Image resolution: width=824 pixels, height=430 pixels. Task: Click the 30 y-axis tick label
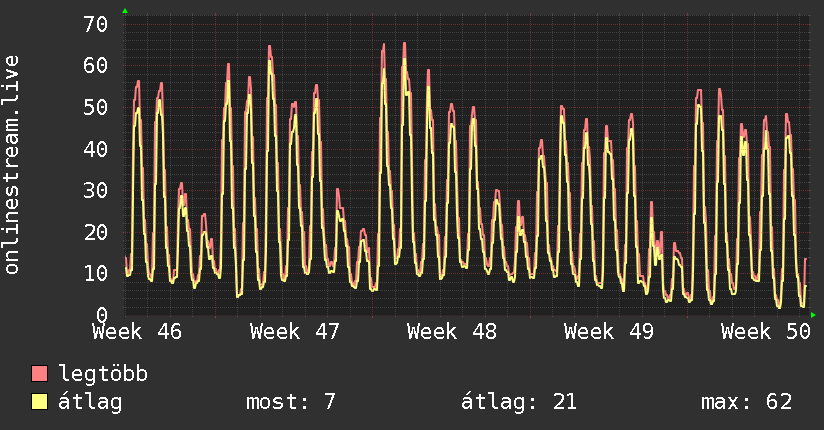[x=96, y=190]
